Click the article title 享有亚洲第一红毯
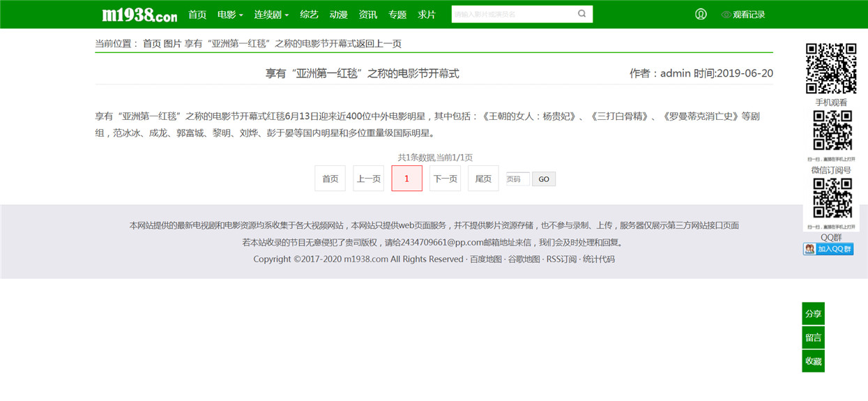 363,73
